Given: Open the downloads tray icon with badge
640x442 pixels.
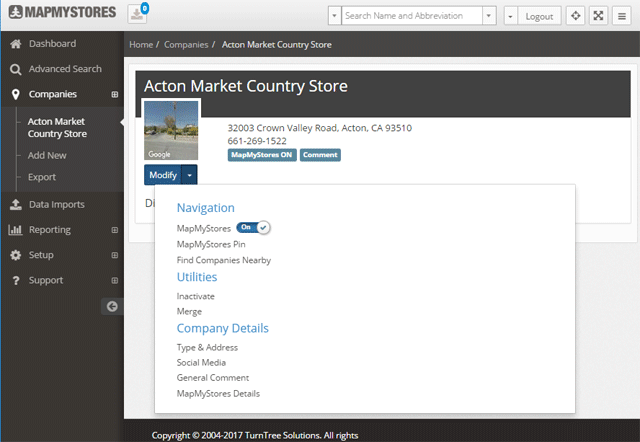Looking at the screenshot, I should point(137,15).
